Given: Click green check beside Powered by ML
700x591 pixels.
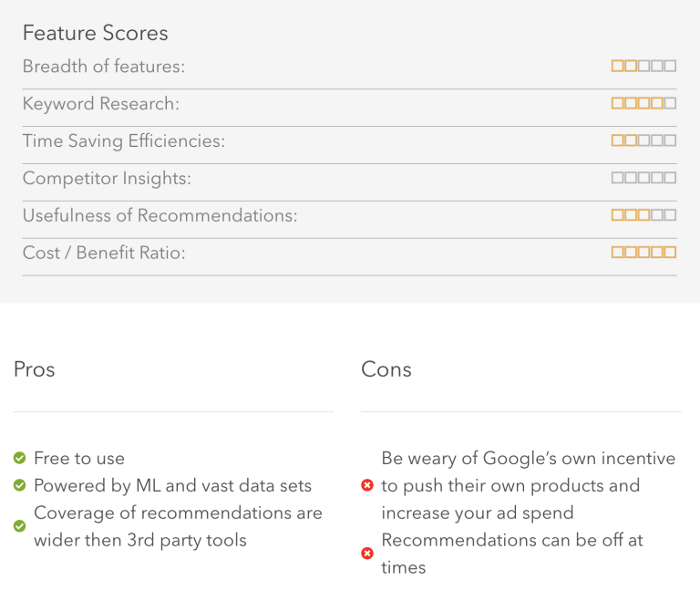Looking at the screenshot, I should pyautogui.click(x=20, y=485).
